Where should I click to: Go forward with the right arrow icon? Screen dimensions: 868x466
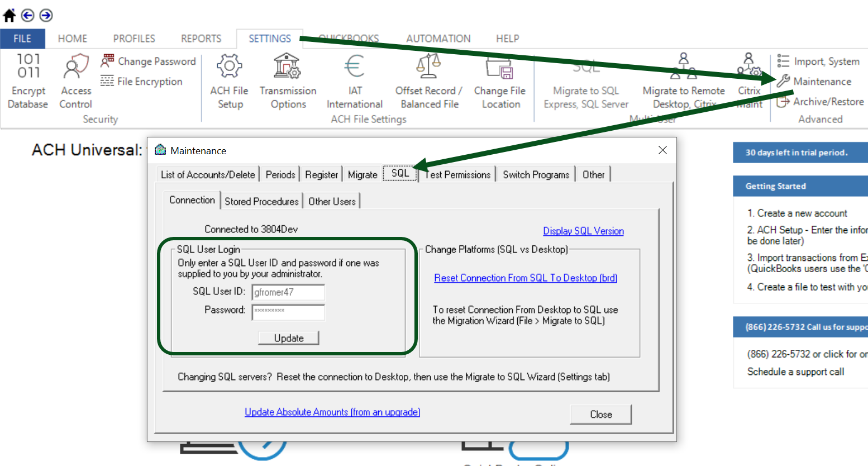(46, 15)
